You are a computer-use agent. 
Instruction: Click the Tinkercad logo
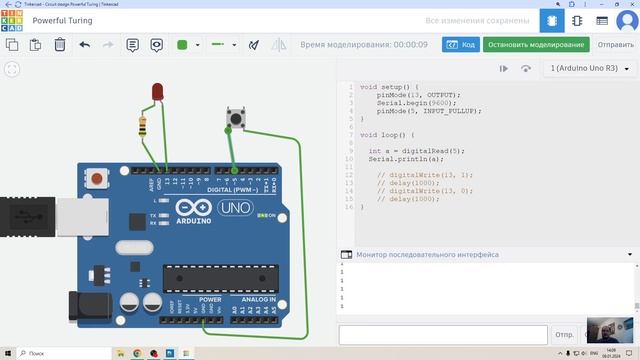pos(12,21)
